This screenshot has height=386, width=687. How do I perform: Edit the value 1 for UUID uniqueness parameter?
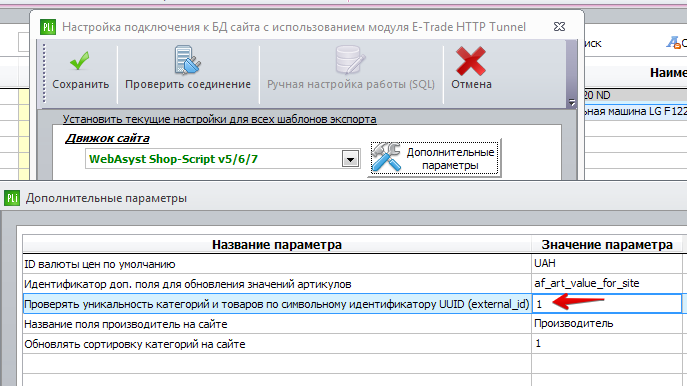pyautogui.click(x=607, y=304)
